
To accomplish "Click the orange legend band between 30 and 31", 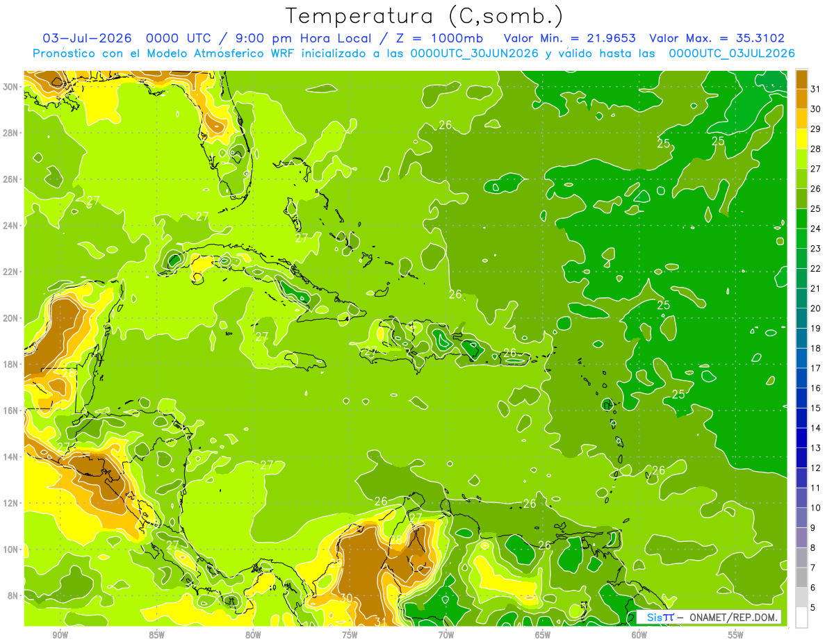I will pos(801,99).
